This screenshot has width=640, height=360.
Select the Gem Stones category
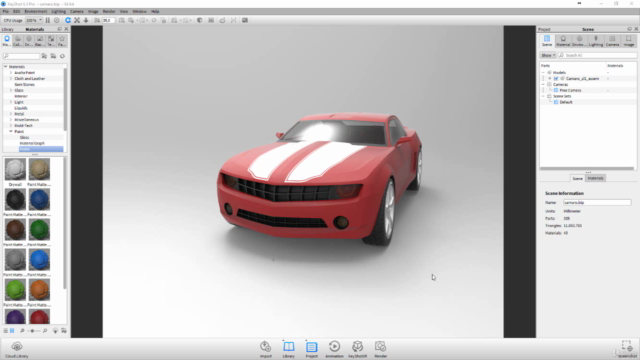[x=24, y=84]
